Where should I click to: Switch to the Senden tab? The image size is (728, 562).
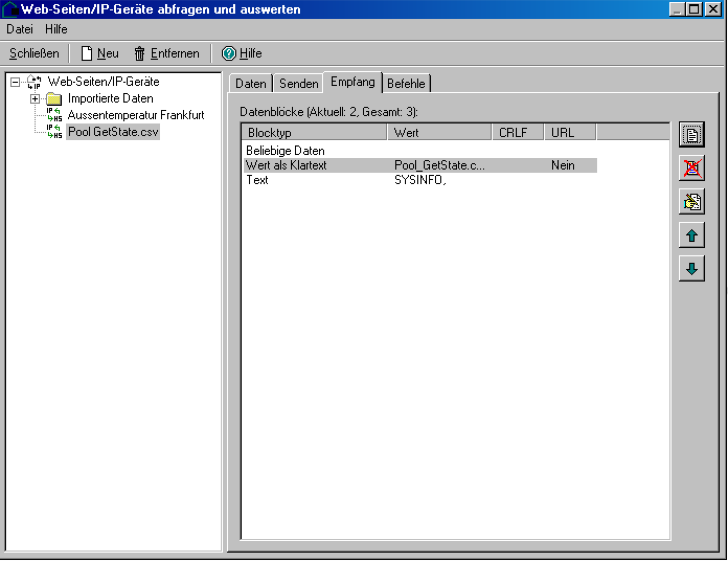click(x=299, y=84)
